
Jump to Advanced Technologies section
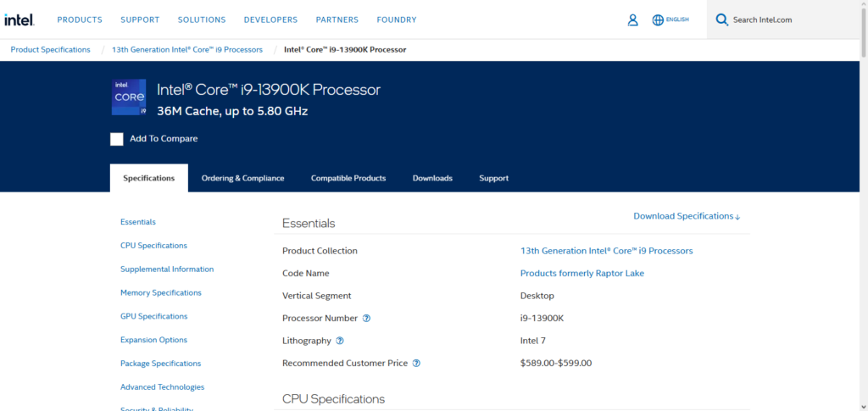162,387
